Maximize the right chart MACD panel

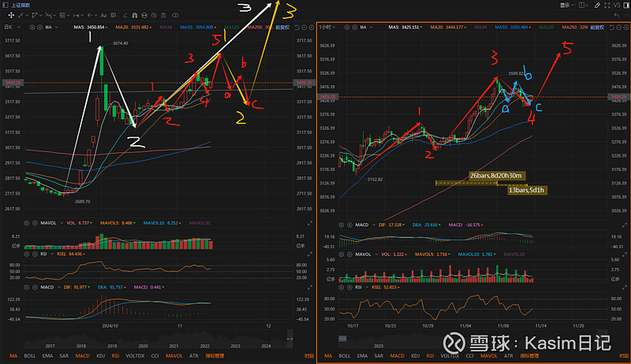pos(625,225)
